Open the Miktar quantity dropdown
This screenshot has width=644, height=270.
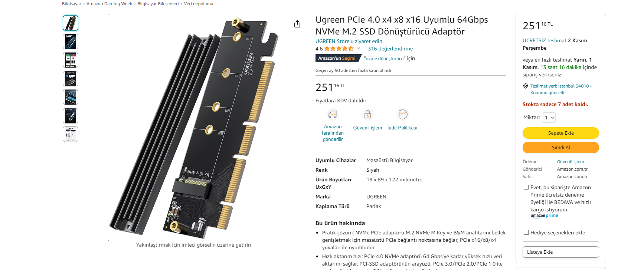(549, 118)
